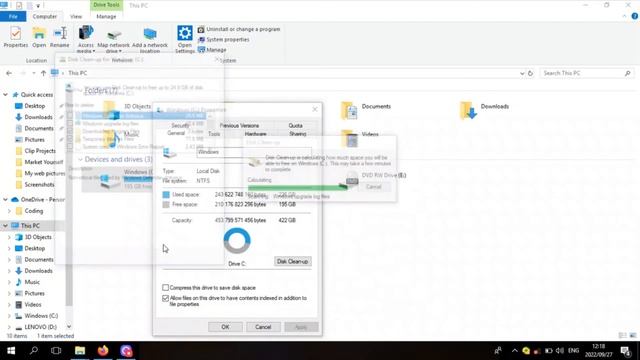Expand Windows (C:) in the navigation tree

point(9,316)
